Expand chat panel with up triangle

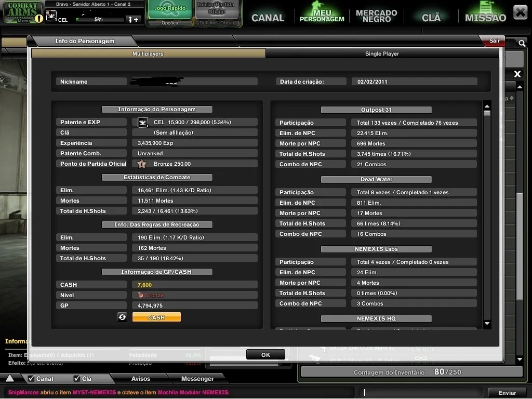coord(10,378)
